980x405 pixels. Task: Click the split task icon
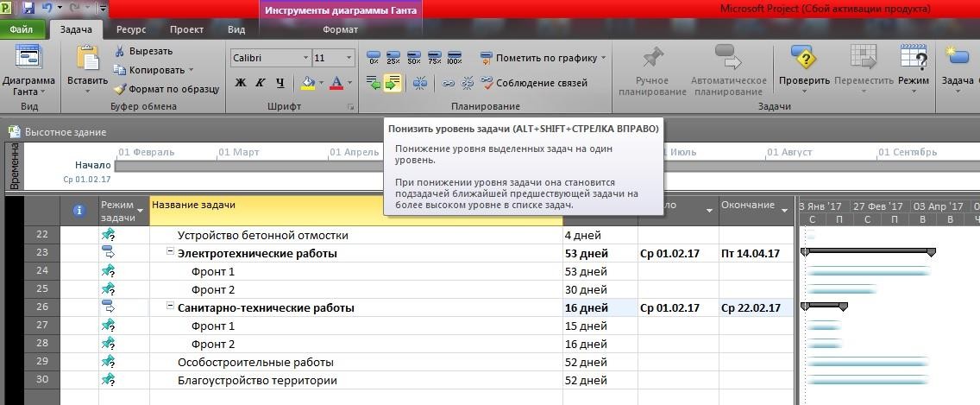pyautogui.click(x=420, y=83)
